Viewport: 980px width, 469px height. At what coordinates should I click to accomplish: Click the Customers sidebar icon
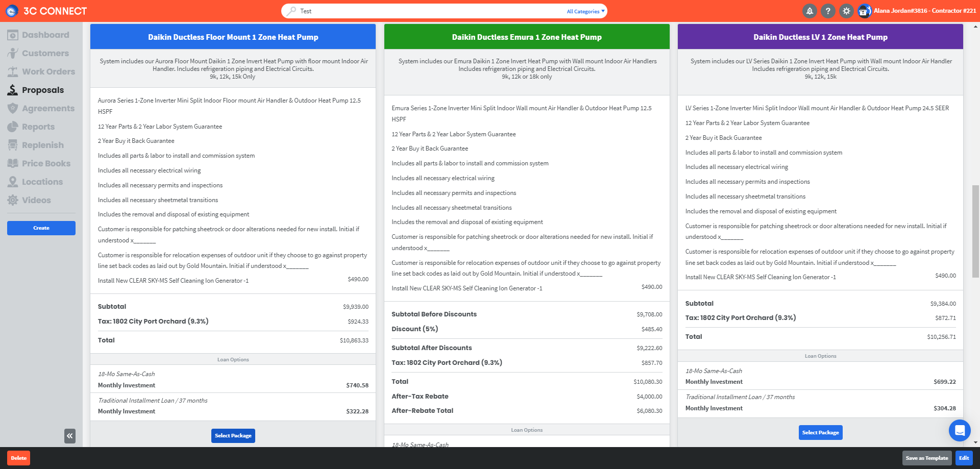[x=13, y=53]
